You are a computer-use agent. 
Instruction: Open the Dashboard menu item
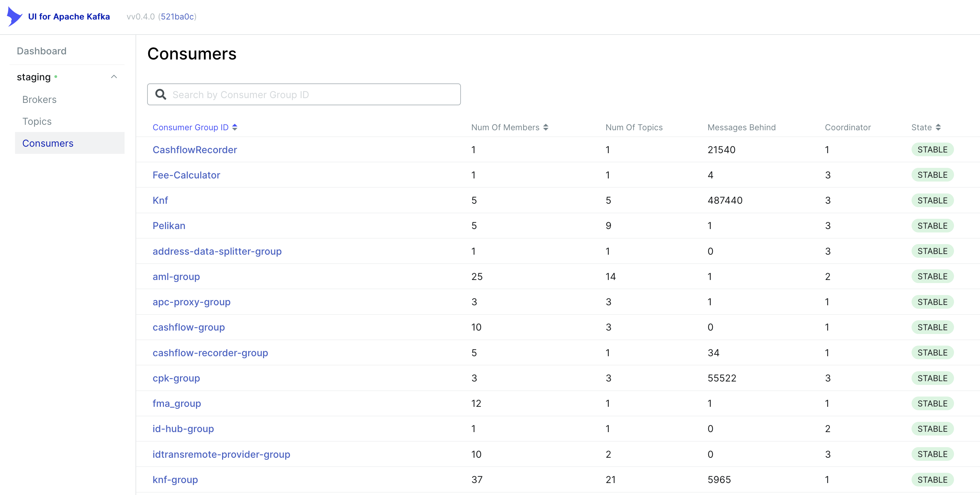point(41,51)
